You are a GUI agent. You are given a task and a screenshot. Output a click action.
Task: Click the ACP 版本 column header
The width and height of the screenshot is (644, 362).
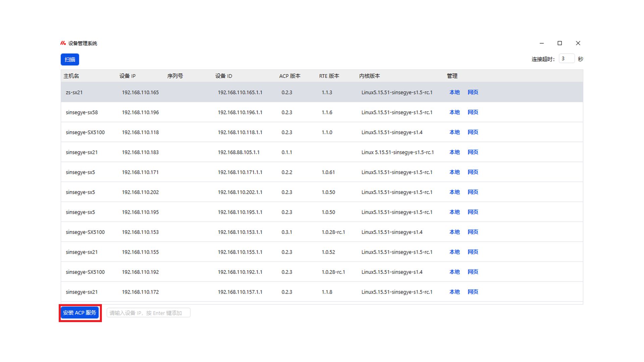click(289, 76)
